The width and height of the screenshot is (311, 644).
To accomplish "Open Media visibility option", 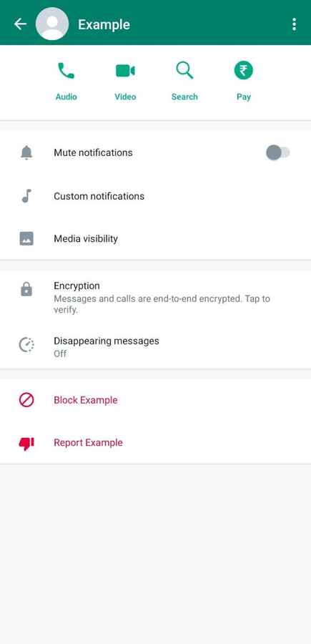I will tap(156, 238).
